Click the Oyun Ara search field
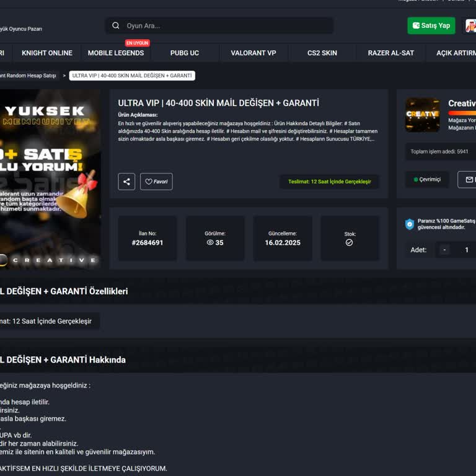 click(x=219, y=26)
